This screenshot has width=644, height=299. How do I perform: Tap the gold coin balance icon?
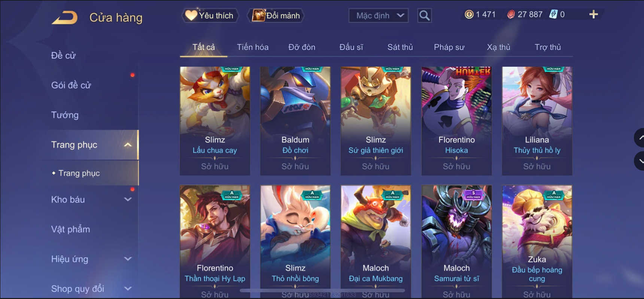[469, 15]
